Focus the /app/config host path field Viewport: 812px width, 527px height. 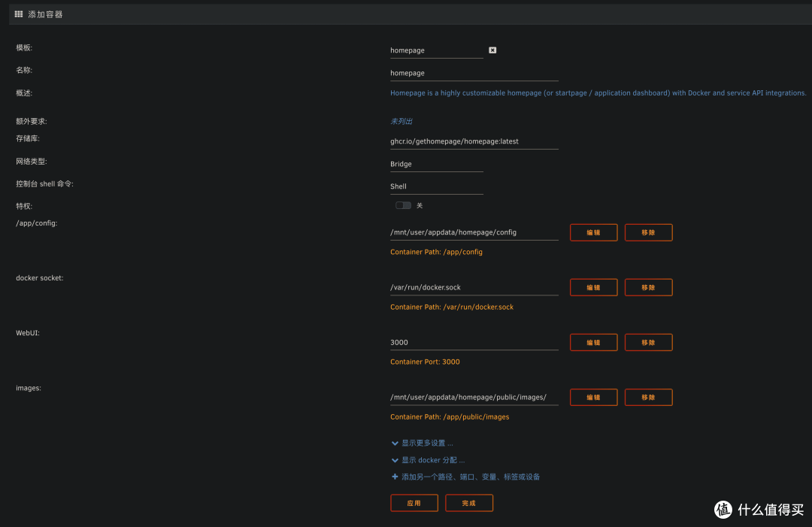pos(474,232)
